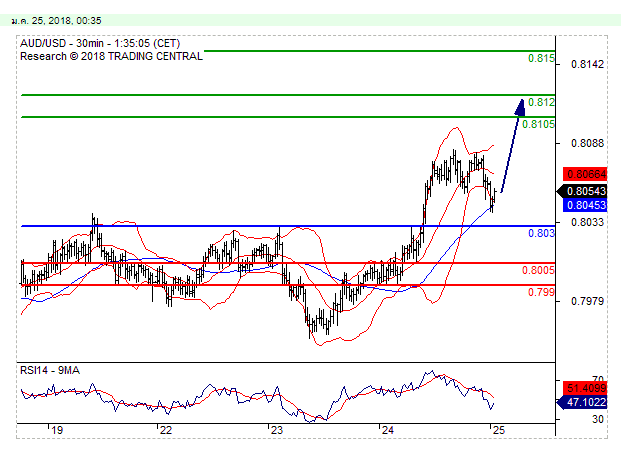Click the '19' date axis label
The width and height of the screenshot is (621, 455).
(57, 430)
